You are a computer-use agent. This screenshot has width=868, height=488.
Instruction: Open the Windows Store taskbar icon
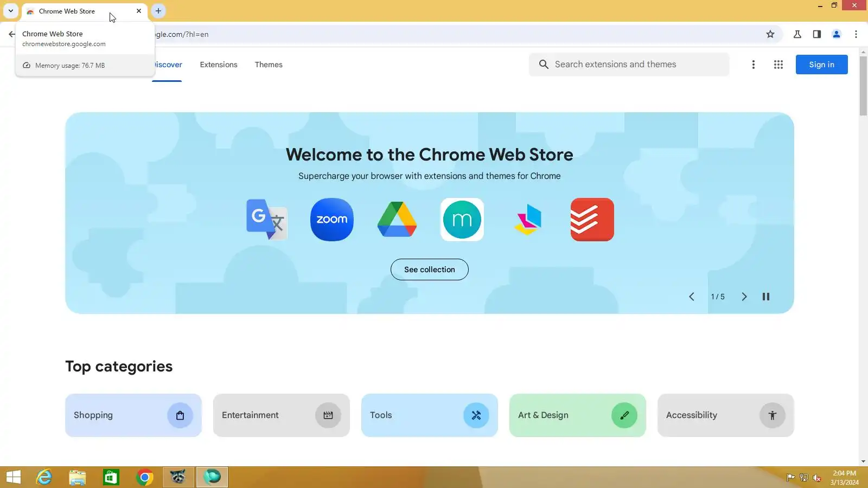(x=111, y=477)
